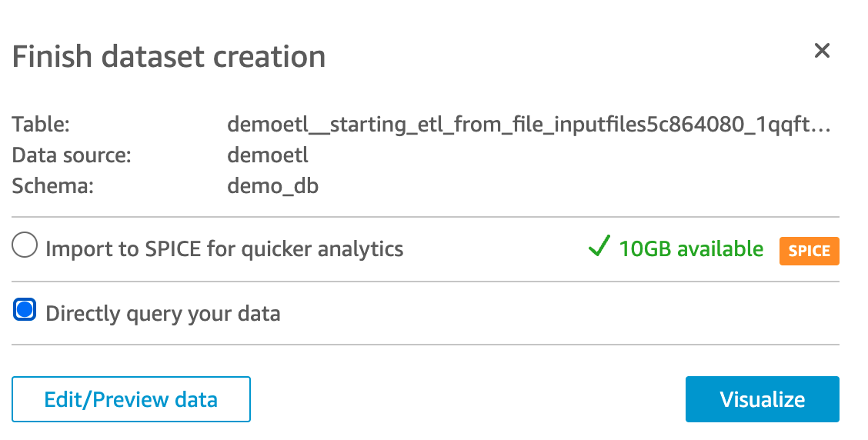Click the orange SPICE badge
This screenshot has width=868, height=440.
tap(809, 251)
